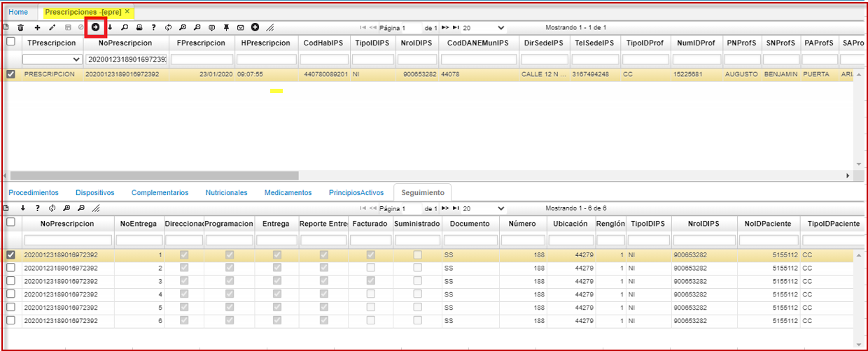This screenshot has width=868, height=351.
Task: Check row checkbox for NoEntrega 6
Action: point(10,320)
